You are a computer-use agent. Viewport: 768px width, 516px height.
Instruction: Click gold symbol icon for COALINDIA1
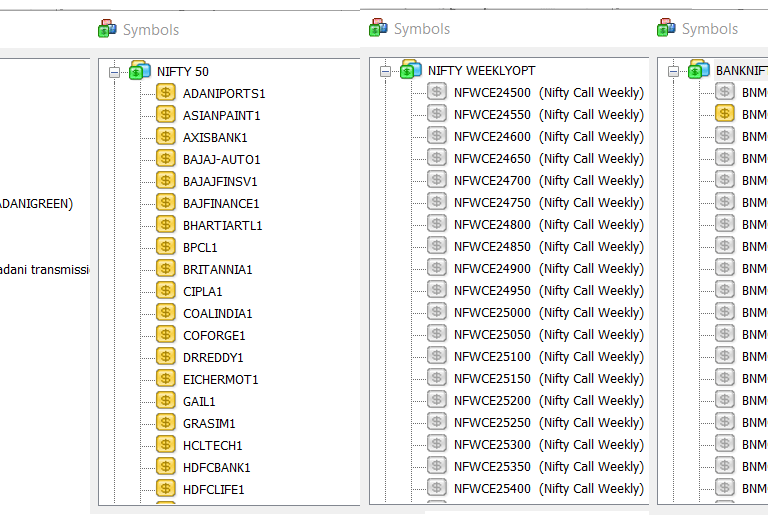[166, 313]
